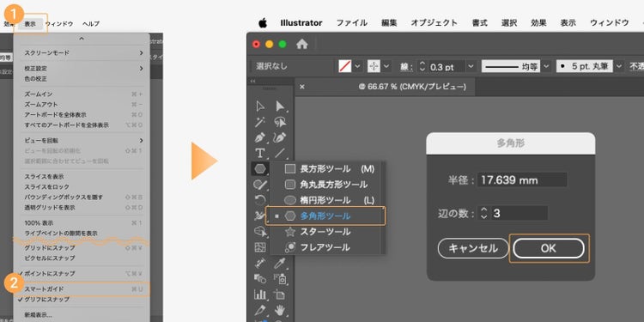Choose 長方形ツール from flyout
Image resolution: width=644 pixels, height=322 pixels.
pyautogui.click(x=327, y=169)
